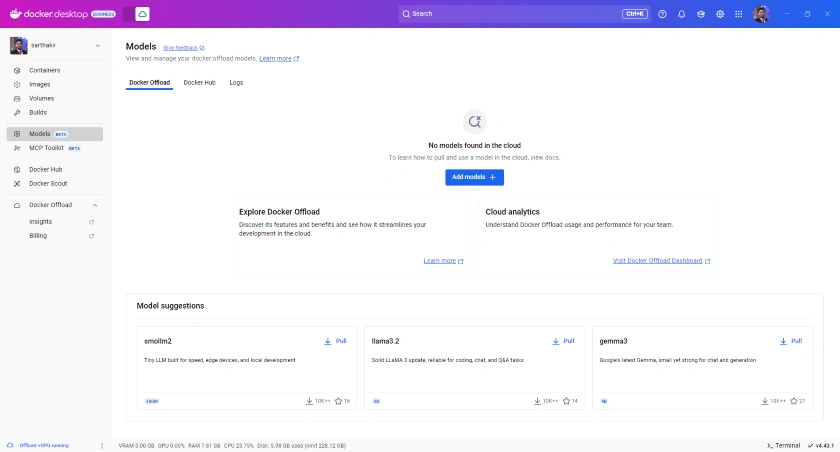The height and width of the screenshot is (452, 840).
Task: Click the no-models search icon
Action: pos(475,122)
